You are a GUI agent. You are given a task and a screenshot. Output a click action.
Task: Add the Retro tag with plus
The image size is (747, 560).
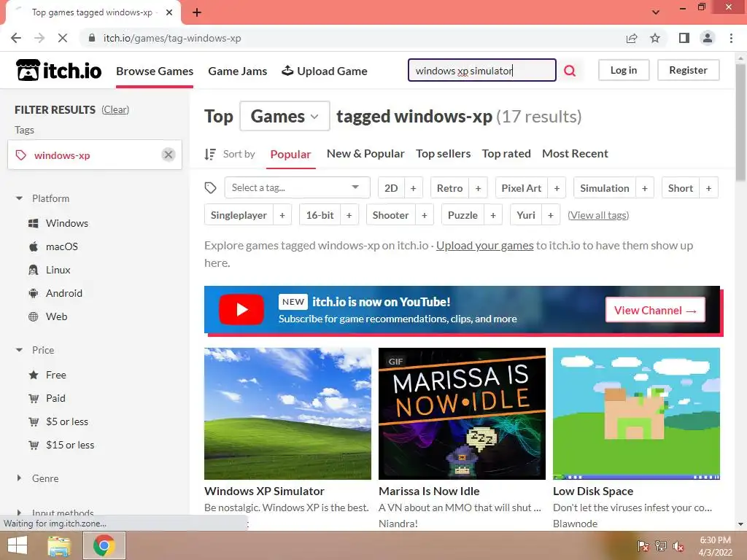478,188
